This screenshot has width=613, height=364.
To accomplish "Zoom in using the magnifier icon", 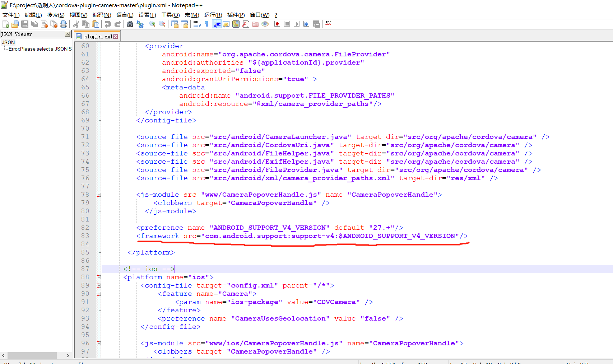I will (x=152, y=24).
